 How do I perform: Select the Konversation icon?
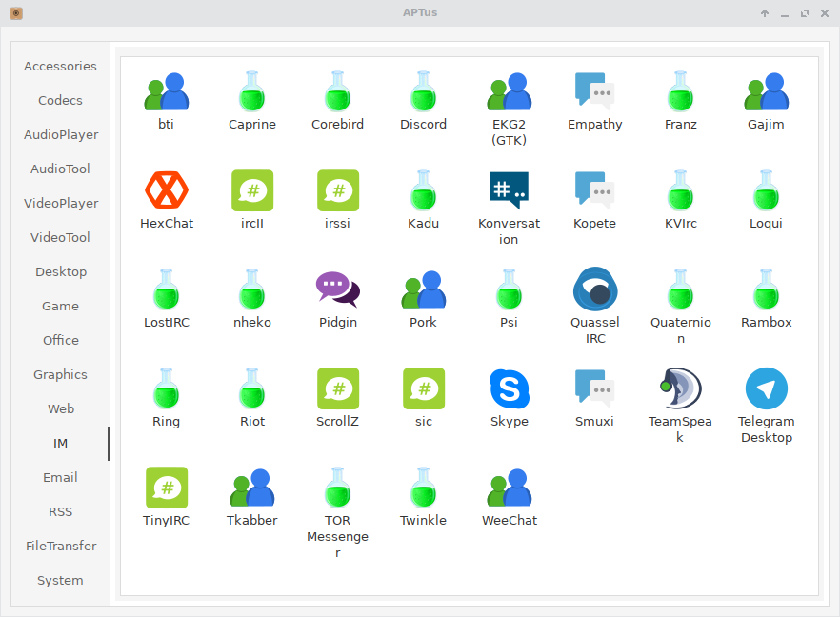[x=509, y=190]
